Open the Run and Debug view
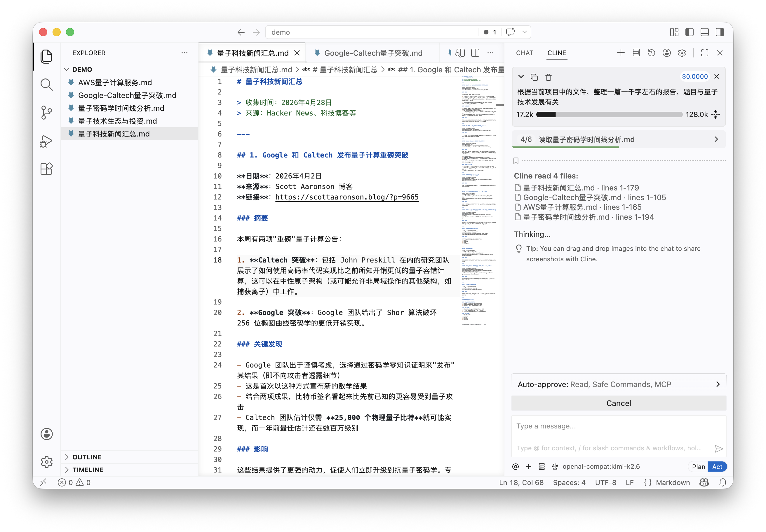 [x=46, y=141]
